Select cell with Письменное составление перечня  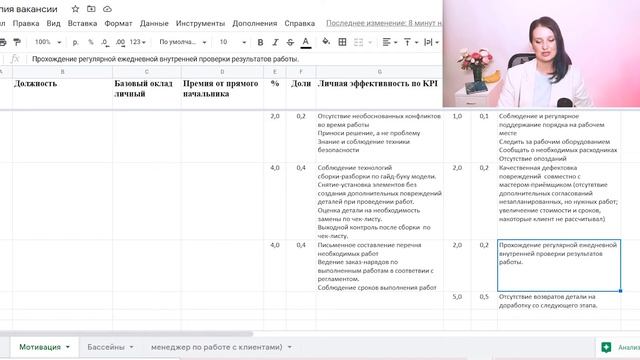click(x=380, y=266)
